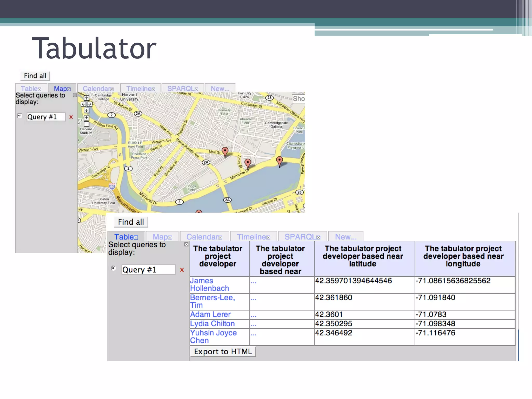Collapse the upper Select queries to display panel
The image size is (532, 399).
[75, 95]
